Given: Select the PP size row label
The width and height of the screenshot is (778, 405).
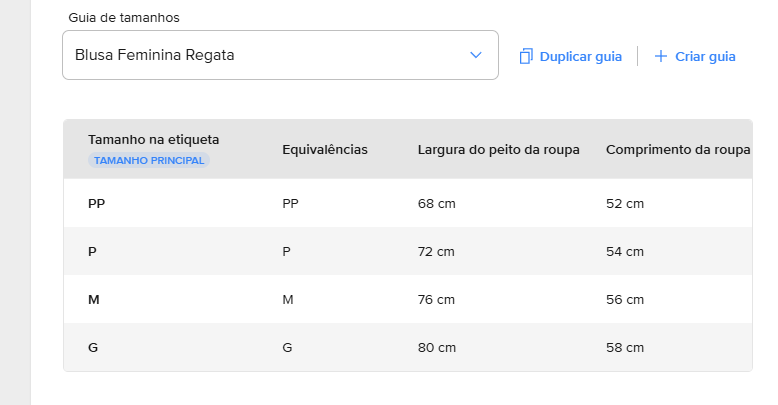Looking at the screenshot, I should (x=96, y=203).
